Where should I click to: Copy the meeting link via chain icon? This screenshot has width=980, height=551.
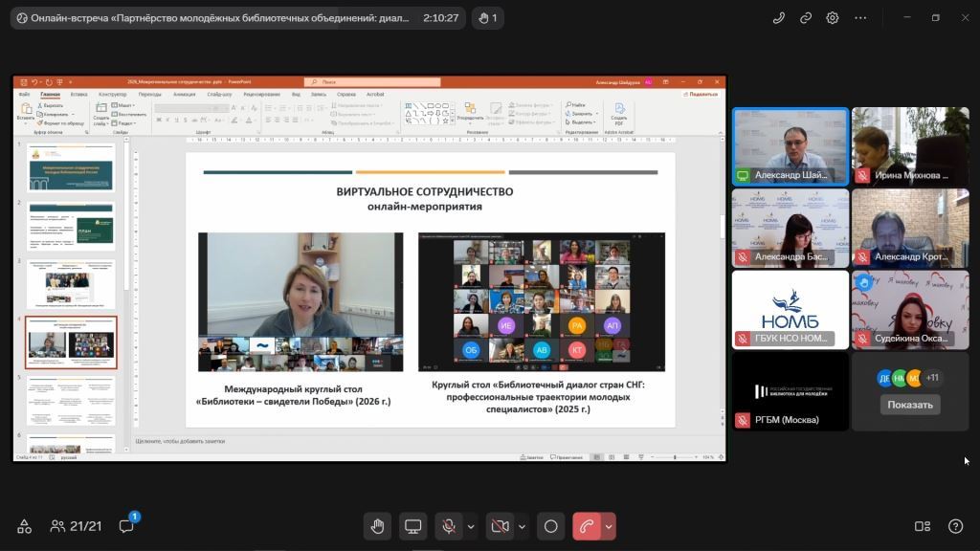tap(806, 18)
